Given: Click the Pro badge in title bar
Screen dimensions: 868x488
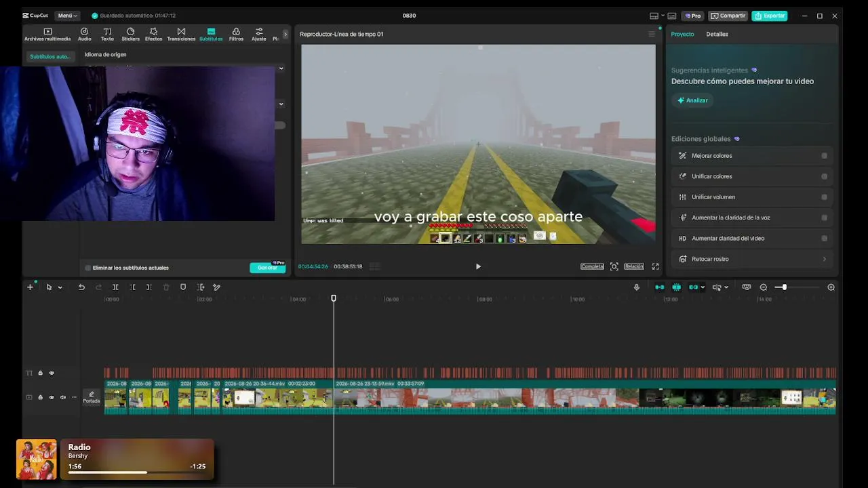Looking at the screenshot, I should tap(692, 16).
